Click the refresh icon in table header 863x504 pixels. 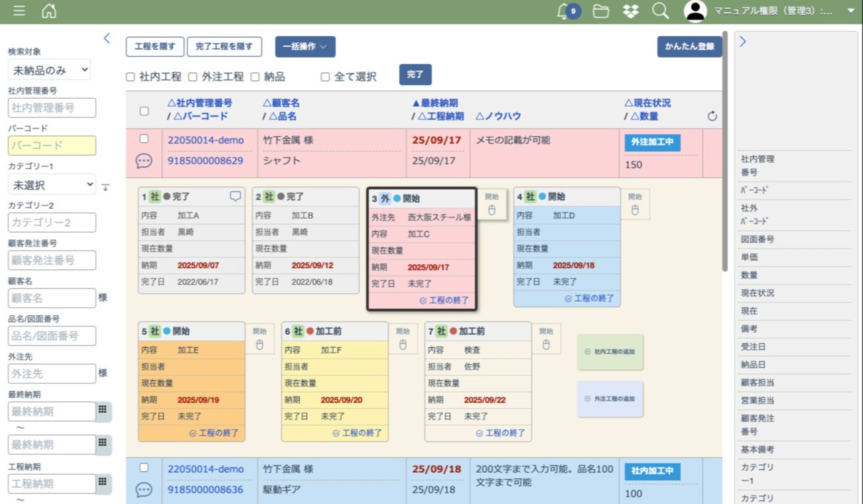(x=712, y=116)
